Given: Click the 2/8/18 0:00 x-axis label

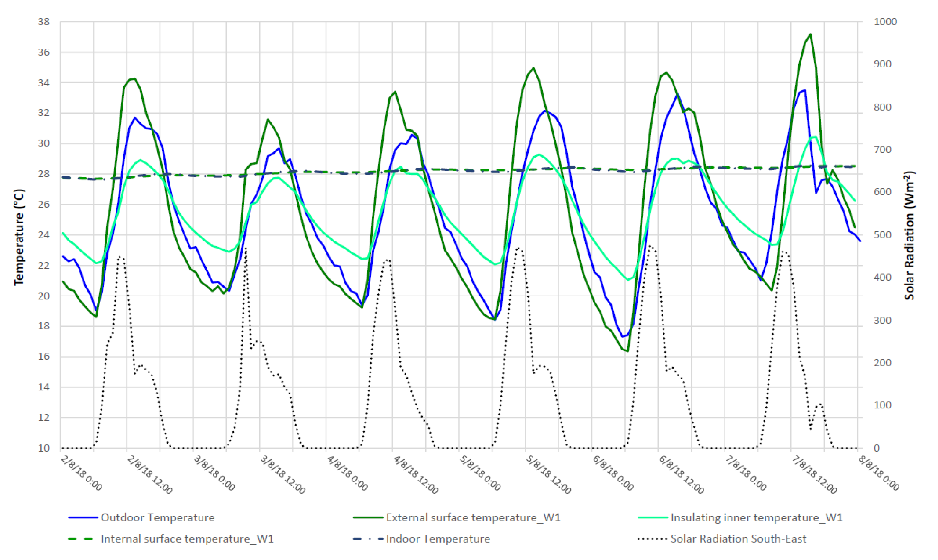Looking at the screenshot, I should click(x=81, y=473).
